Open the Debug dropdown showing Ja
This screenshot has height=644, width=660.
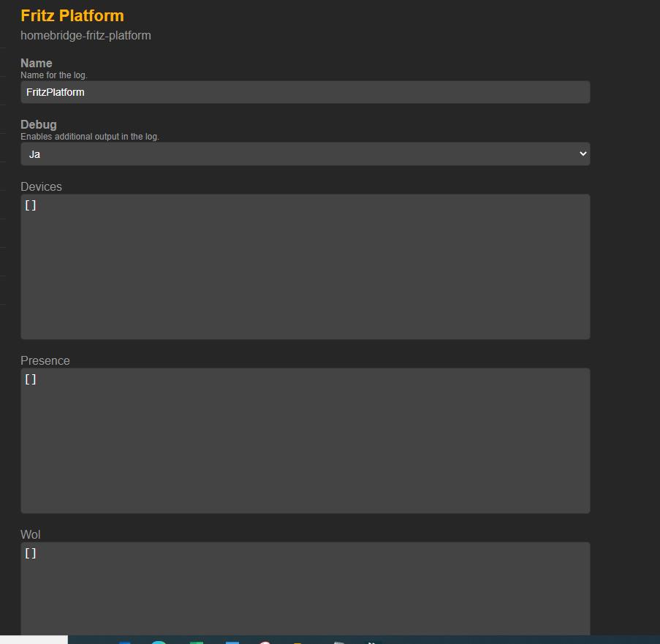pyautogui.click(x=305, y=154)
